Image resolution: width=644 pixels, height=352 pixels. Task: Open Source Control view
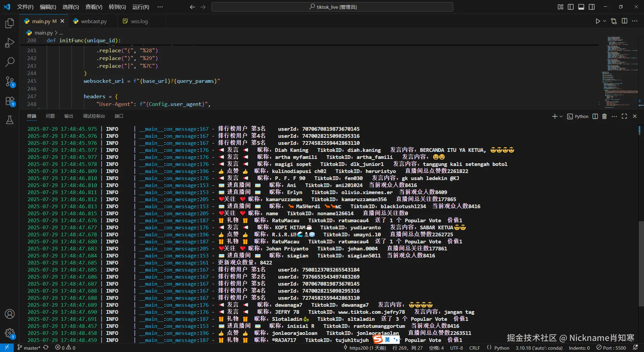pyautogui.click(x=10, y=81)
